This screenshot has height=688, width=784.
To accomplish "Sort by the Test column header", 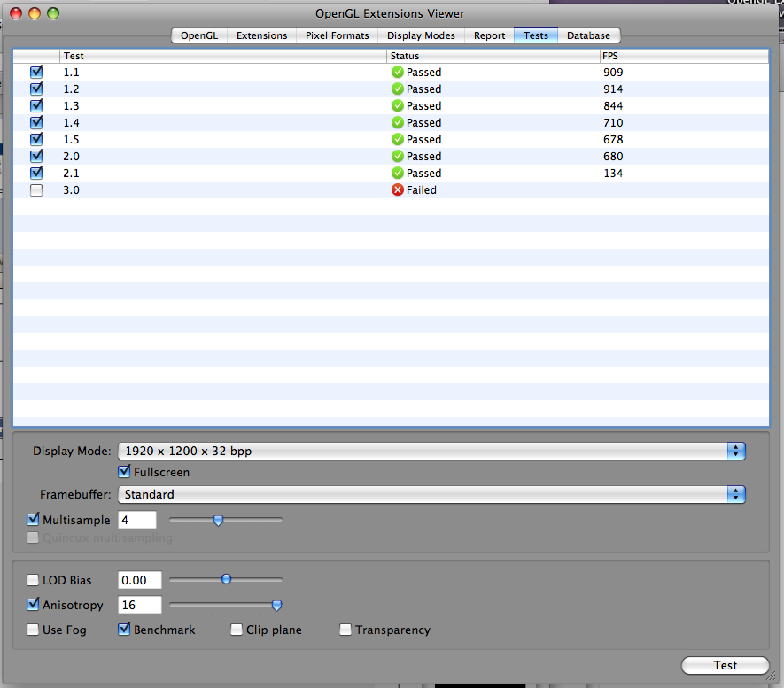I will tap(223, 56).
